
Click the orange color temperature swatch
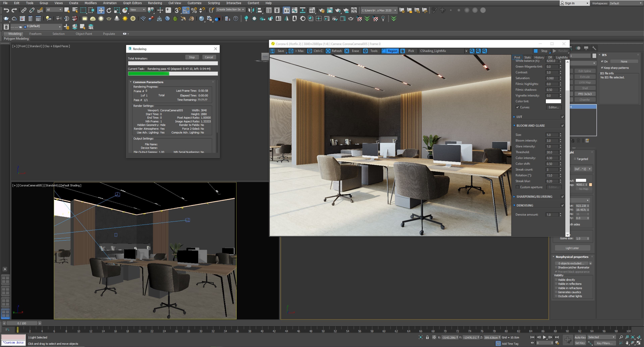click(x=591, y=185)
